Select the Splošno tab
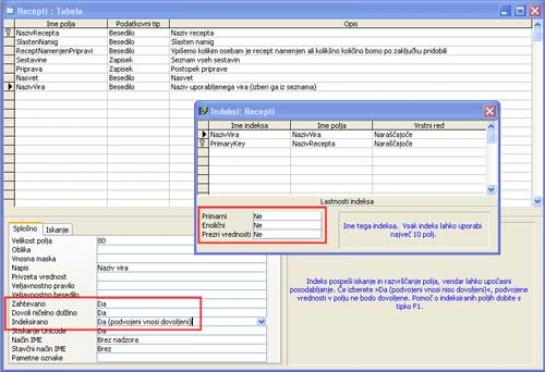This screenshot has width=545, height=372. pos(25,228)
